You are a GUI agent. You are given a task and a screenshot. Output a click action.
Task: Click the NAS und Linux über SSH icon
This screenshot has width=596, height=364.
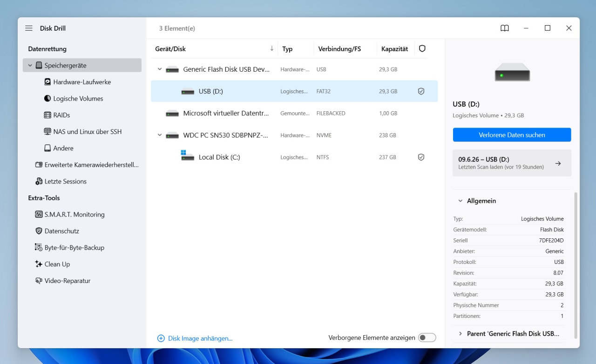(47, 132)
